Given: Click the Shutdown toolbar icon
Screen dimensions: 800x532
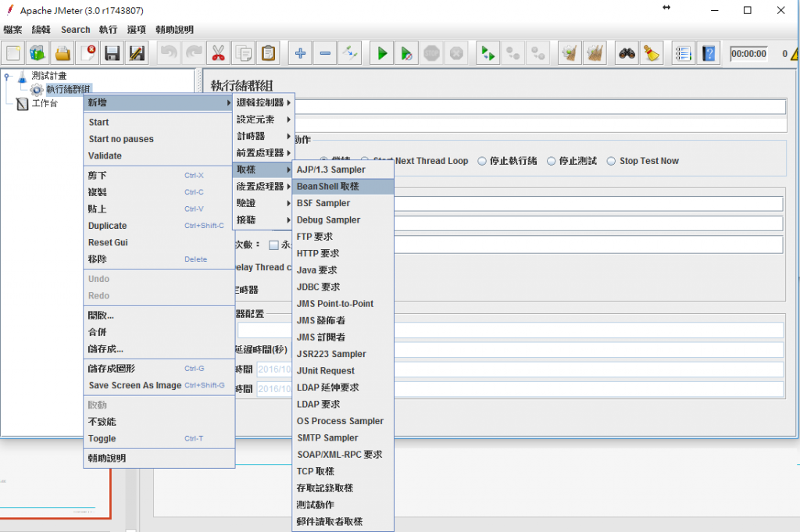Looking at the screenshot, I should (456, 54).
